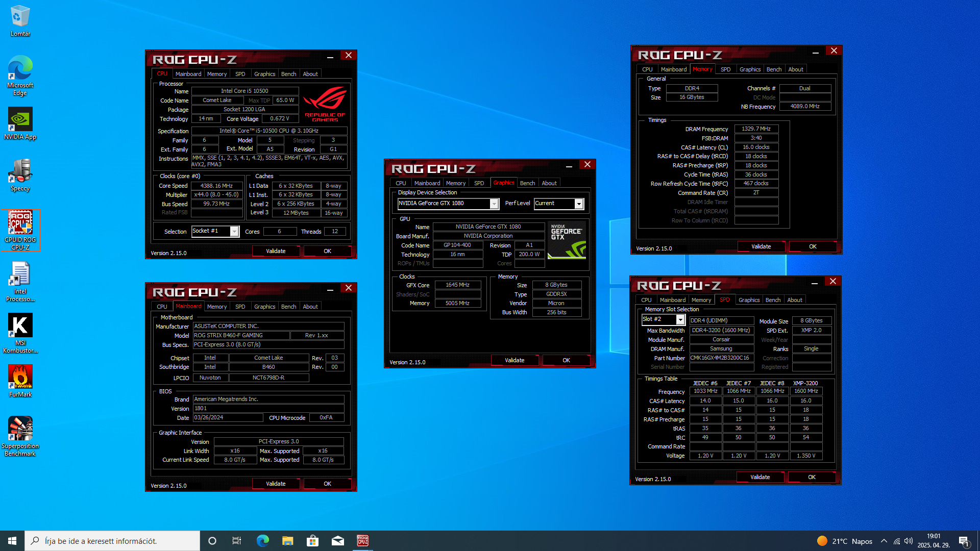
Task: Open the Lomtár recycle bin icon
Action: (20, 20)
